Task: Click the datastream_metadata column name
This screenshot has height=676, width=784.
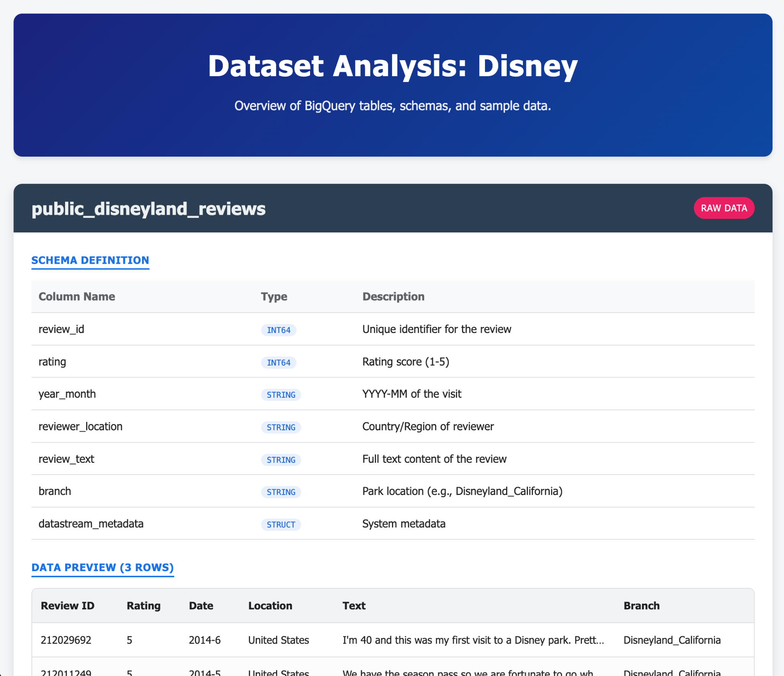Action: [91, 524]
